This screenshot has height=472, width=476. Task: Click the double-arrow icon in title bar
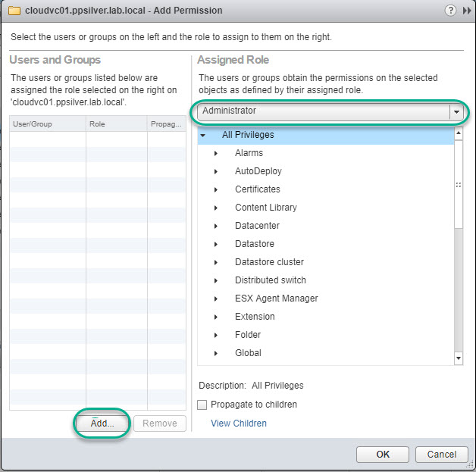click(x=467, y=11)
